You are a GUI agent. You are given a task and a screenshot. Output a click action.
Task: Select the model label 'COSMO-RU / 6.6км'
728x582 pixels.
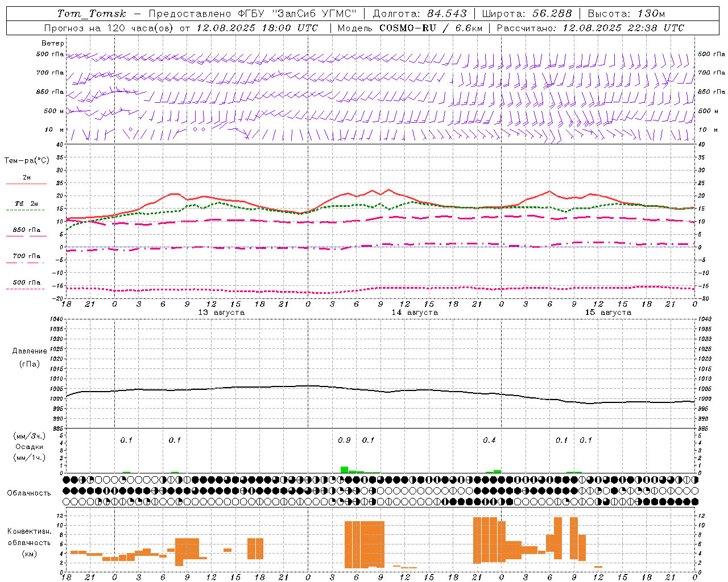click(431, 28)
